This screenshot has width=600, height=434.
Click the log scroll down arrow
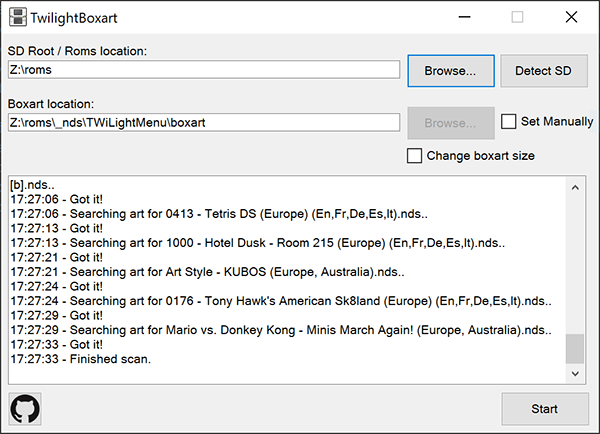(575, 374)
